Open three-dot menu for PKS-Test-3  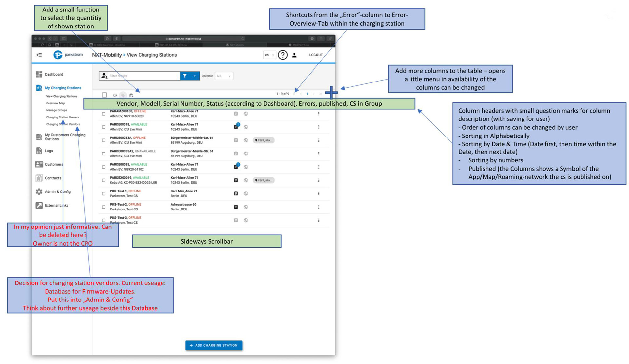[x=319, y=220]
